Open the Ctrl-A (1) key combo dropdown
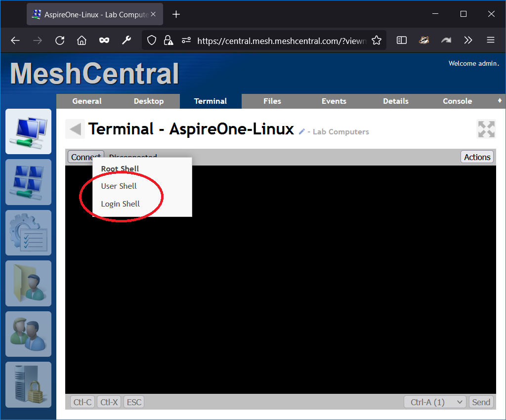 [435, 402]
